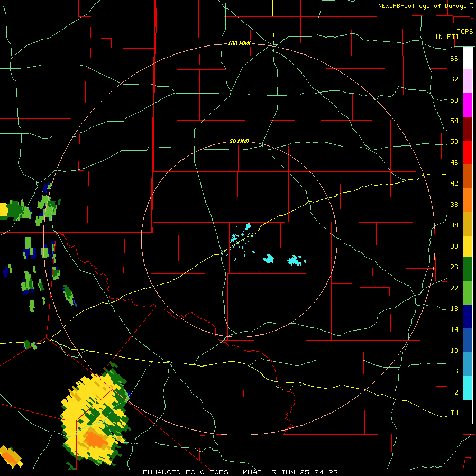This screenshot has width=476, height=476.
Task: Click legend value 30
Action: tap(454, 246)
